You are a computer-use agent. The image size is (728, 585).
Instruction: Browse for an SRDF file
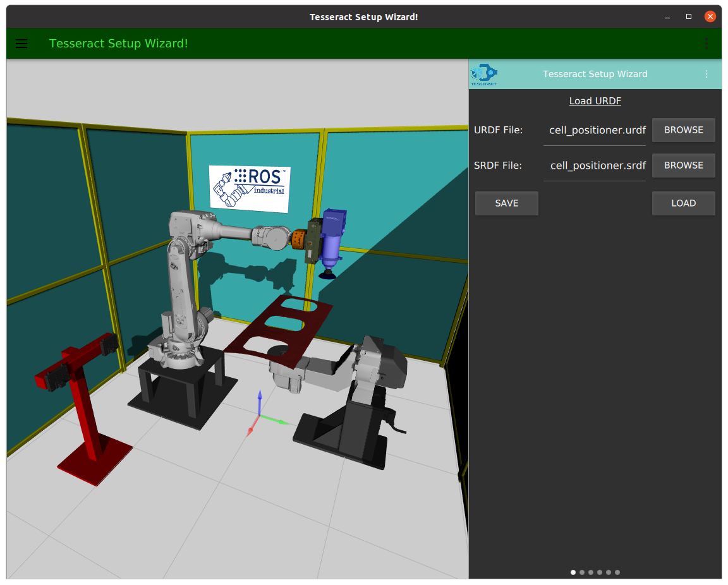click(x=683, y=166)
